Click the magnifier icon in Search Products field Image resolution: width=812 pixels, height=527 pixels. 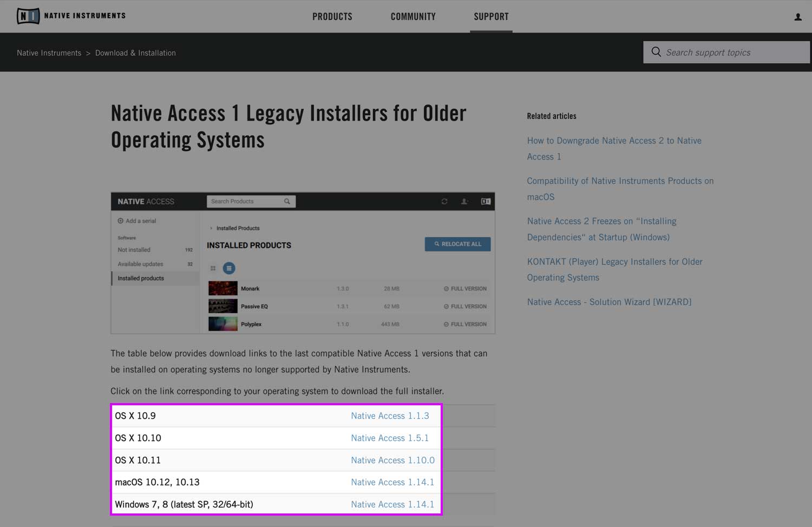coord(287,201)
